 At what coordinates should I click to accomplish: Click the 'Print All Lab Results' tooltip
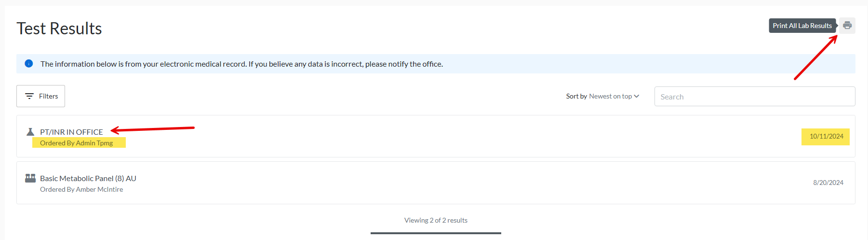[802, 26]
